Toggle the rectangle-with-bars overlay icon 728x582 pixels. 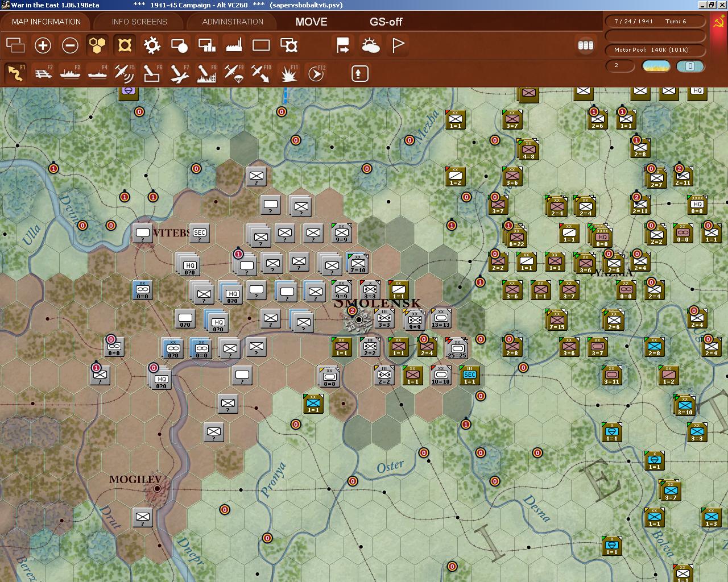click(x=206, y=45)
